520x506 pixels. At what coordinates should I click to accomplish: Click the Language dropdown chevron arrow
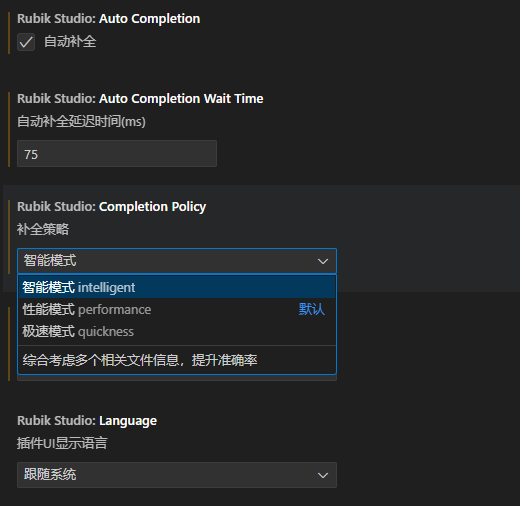(x=323, y=475)
